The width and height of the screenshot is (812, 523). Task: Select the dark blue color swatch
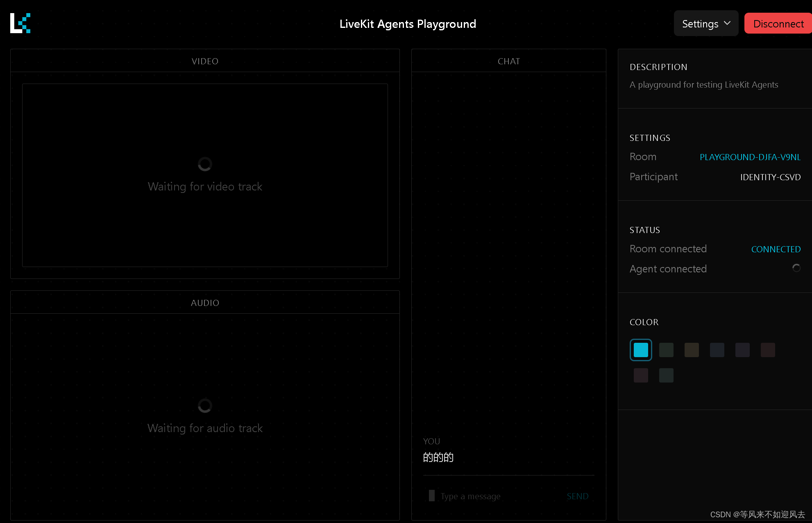717,349
